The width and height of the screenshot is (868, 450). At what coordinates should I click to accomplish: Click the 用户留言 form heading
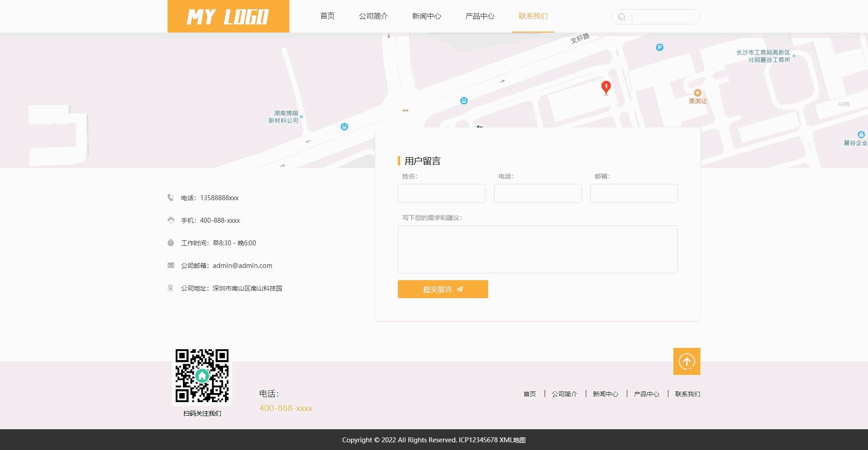pos(423,161)
